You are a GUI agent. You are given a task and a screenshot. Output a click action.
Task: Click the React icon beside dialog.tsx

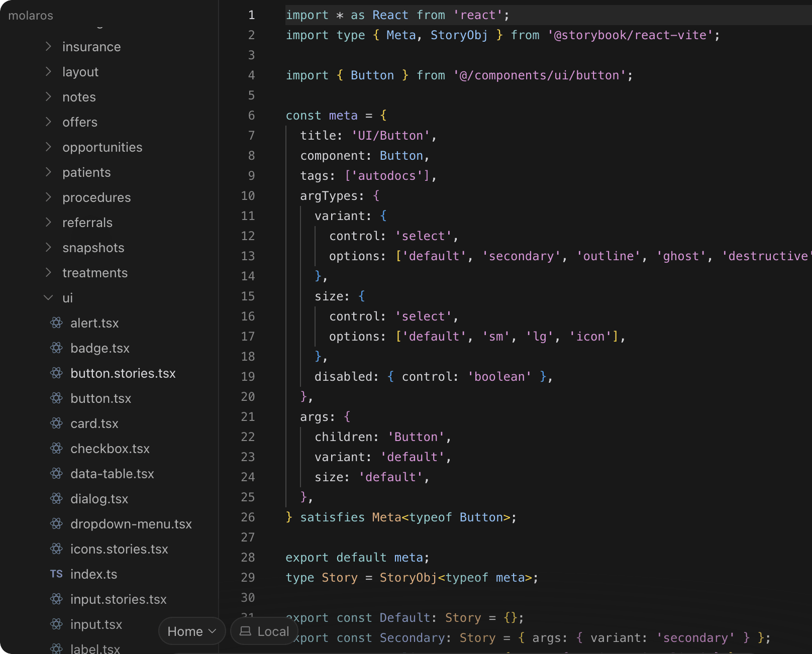click(x=56, y=498)
